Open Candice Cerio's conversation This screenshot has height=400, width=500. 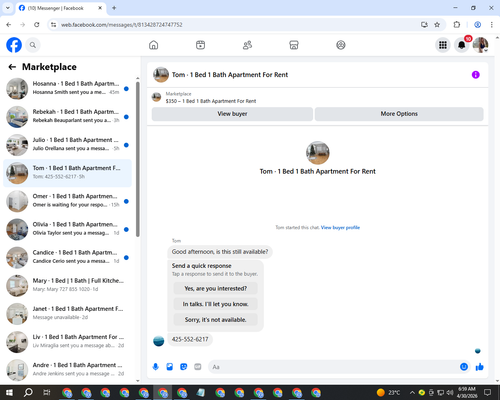68,258
